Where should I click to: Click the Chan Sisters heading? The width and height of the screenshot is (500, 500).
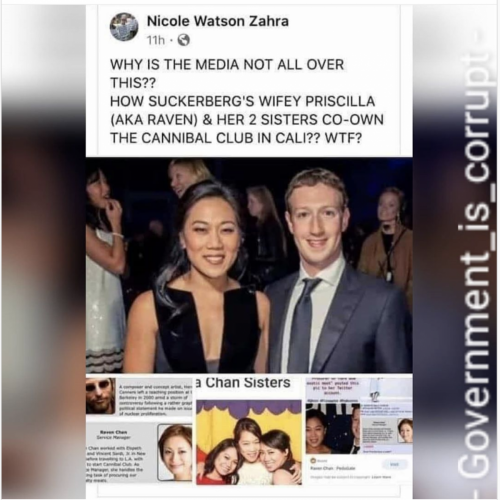click(x=243, y=383)
